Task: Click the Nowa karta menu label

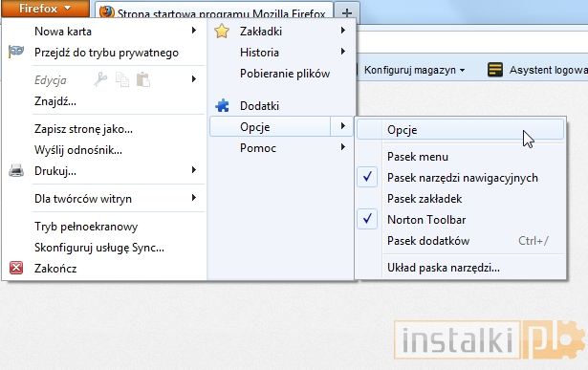Action: (63, 32)
